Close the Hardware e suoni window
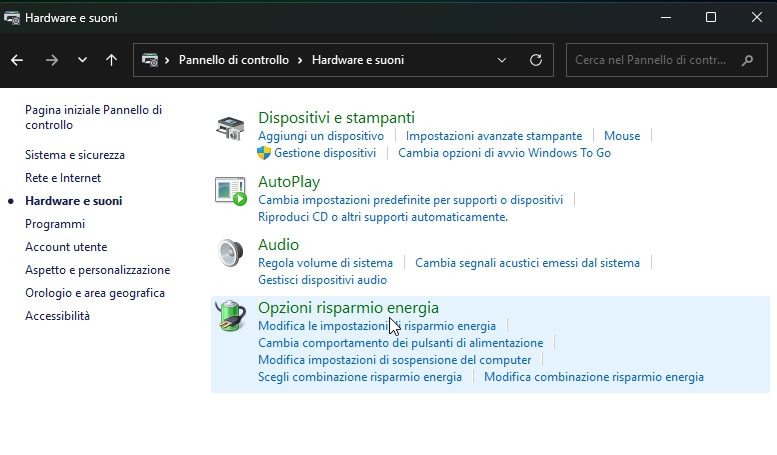Viewport: 777px width, 455px height. tap(756, 17)
